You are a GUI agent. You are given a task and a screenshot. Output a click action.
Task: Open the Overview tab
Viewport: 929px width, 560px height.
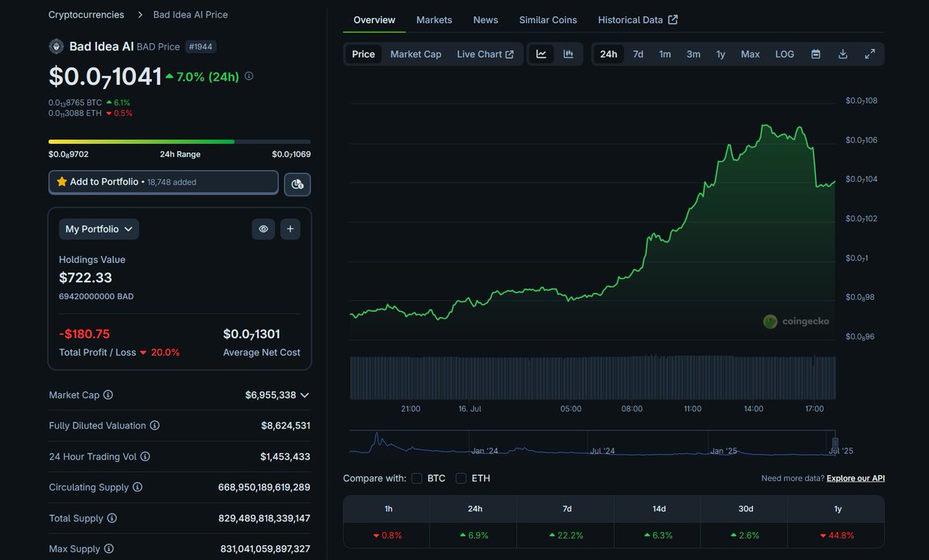pyautogui.click(x=375, y=20)
